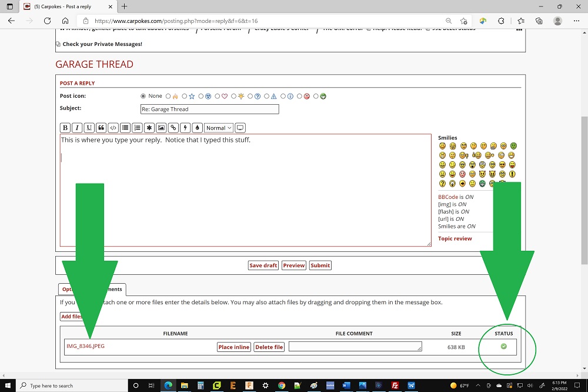Open Edge Settings and more menu
This screenshot has width=588, height=392.
[x=577, y=21]
